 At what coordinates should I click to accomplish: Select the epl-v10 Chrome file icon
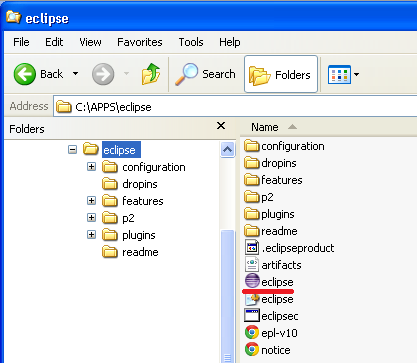coord(252,332)
